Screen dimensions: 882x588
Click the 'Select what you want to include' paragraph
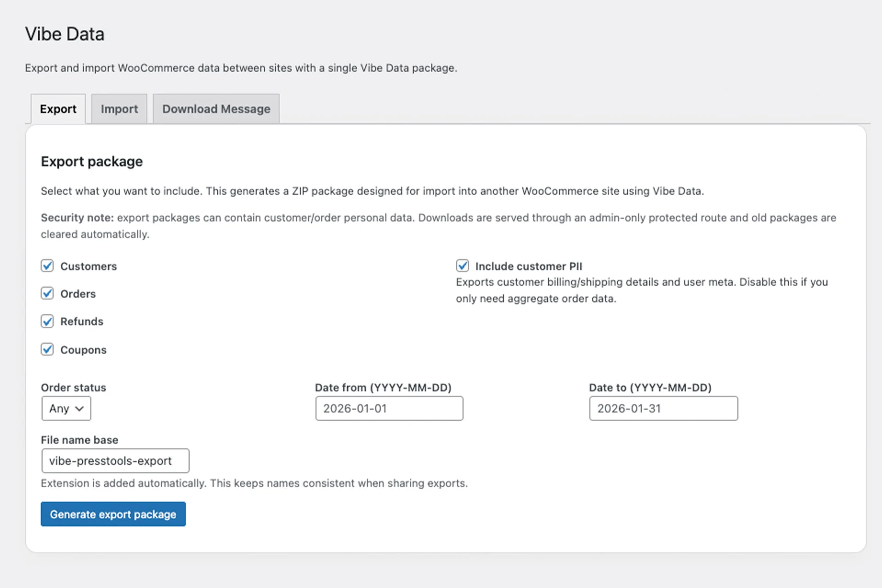click(373, 191)
